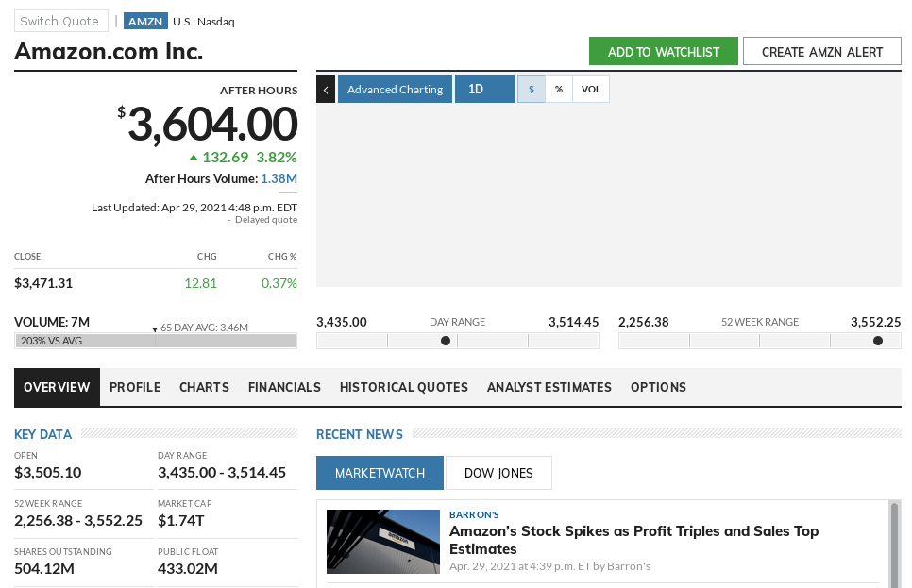
Task: Click the Switch Quote input field
Action: coord(61,21)
